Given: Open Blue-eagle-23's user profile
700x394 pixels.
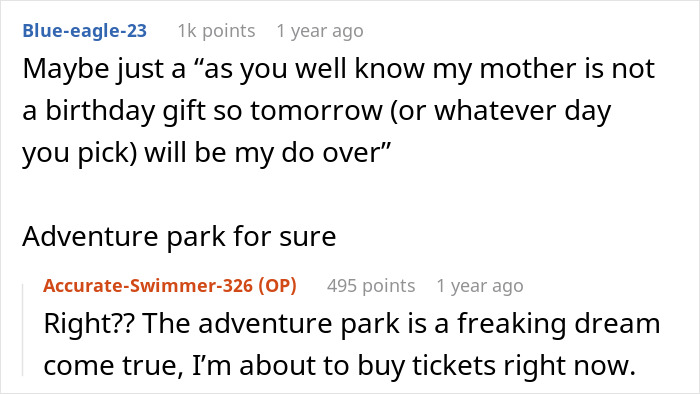Looking at the screenshot, I should click(84, 31).
